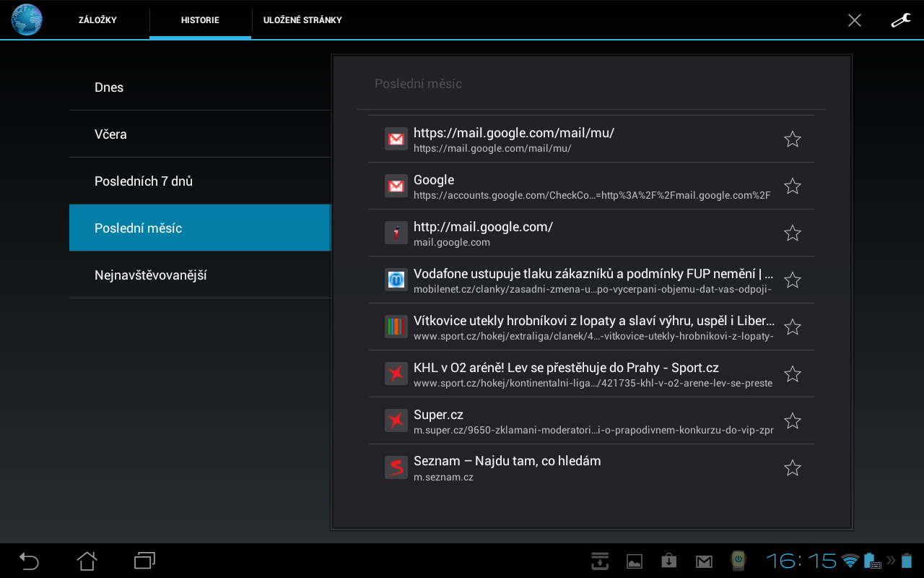Viewport: 924px width, 578px height.
Task: Expand the hidden tray icons chevron
Action: coord(890,561)
